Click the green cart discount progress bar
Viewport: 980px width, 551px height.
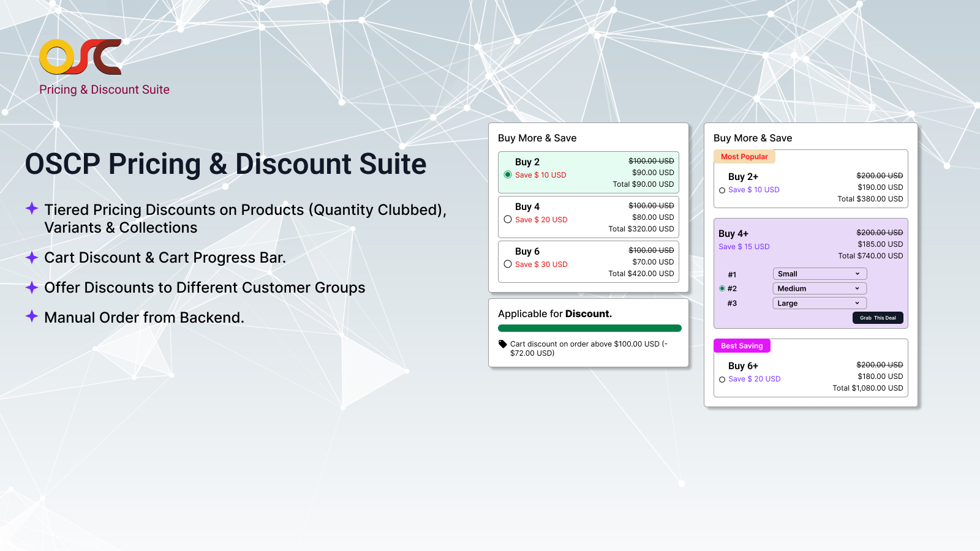click(589, 328)
